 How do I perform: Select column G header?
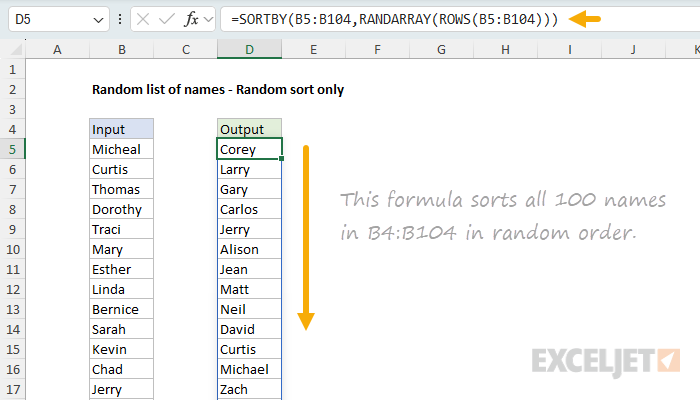442,49
